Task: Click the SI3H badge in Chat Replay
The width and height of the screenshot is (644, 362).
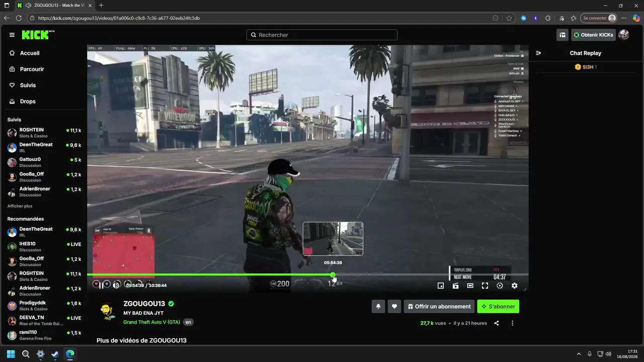Action: tap(586, 67)
